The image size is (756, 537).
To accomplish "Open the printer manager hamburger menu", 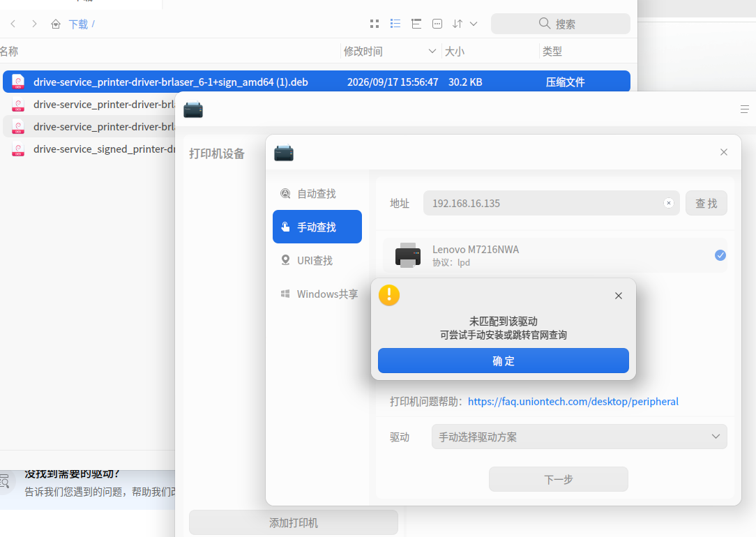I will (744, 109).
